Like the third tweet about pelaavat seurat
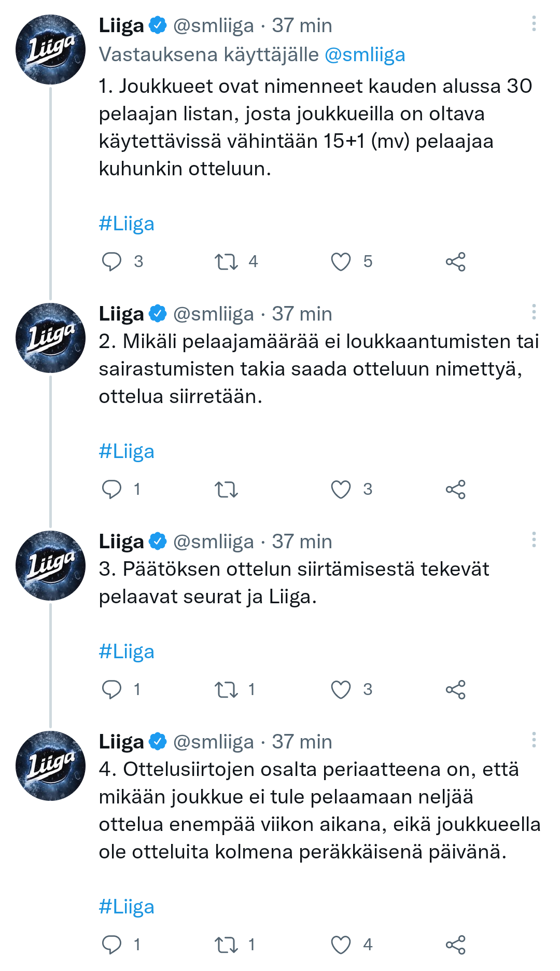Image resolution: width=560 pixels, height=971 pixels. pos(341,689)
